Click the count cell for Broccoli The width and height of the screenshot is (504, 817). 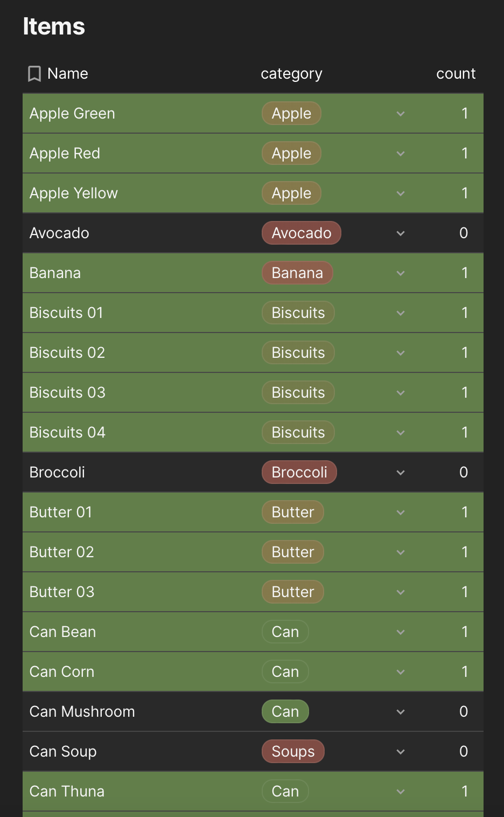(464, 472)
